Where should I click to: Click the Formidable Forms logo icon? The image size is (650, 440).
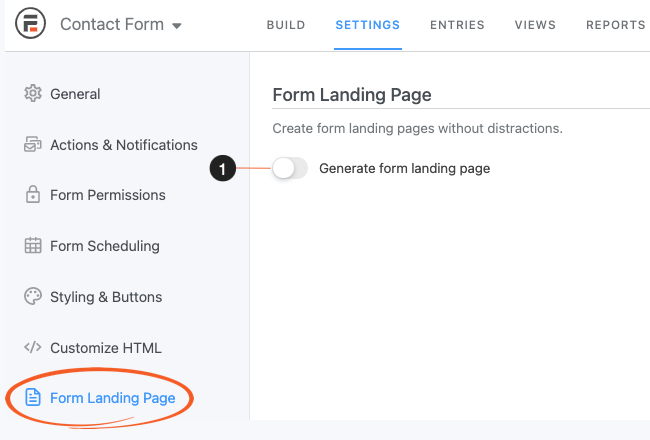click(28, 25)
